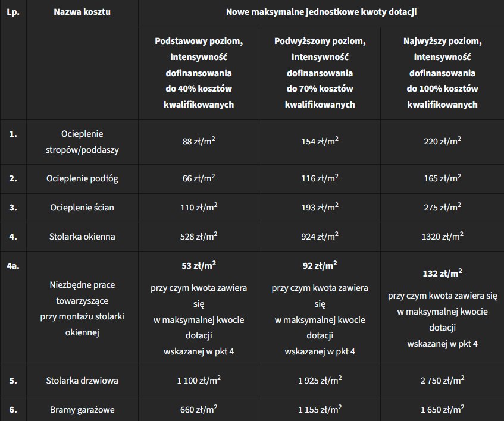Select the 'Najwyższy poziom' column header

(x=442, y=73)
